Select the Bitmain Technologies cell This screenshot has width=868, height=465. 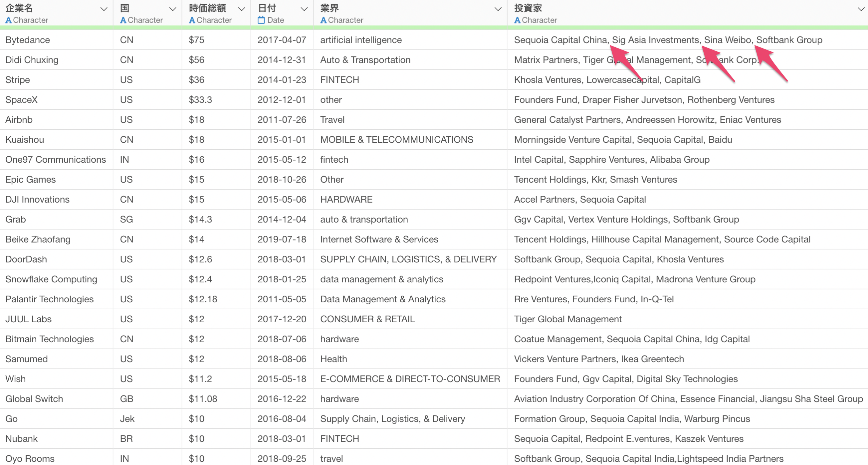pos(56,339)
